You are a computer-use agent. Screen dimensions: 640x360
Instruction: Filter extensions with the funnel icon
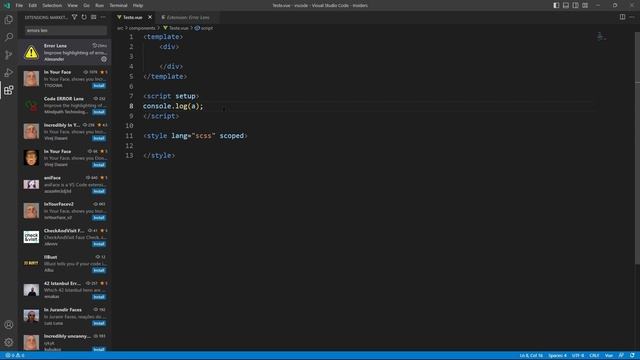coord(74,17)
